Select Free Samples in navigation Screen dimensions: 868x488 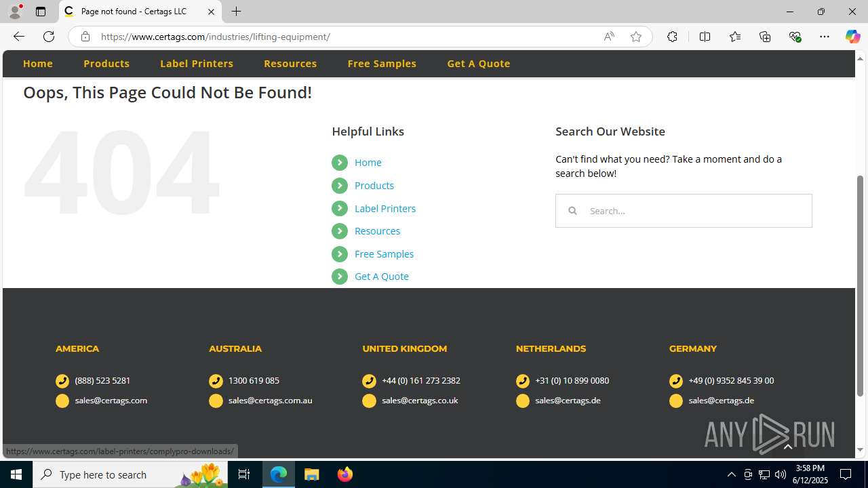(382, 64)
